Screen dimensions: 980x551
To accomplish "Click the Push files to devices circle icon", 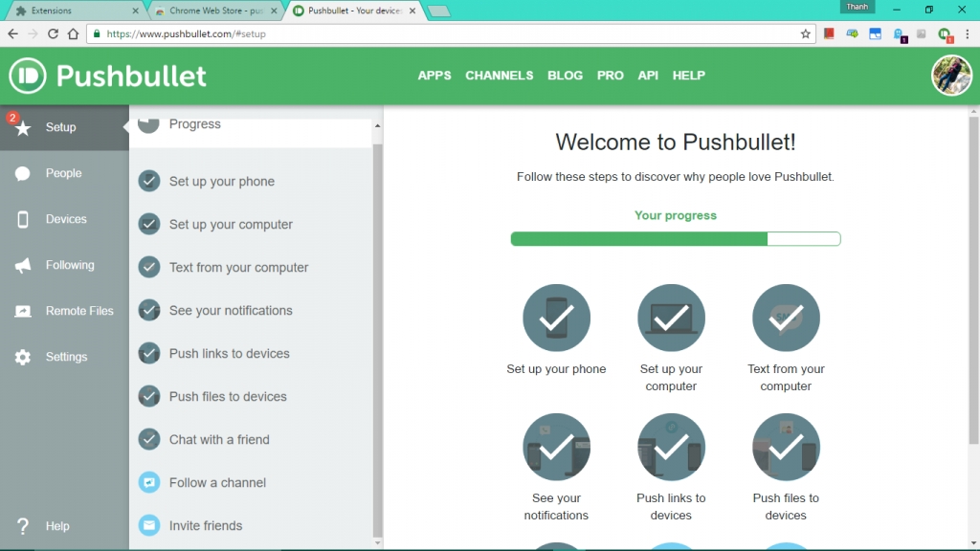I will (x=787, y=448).
